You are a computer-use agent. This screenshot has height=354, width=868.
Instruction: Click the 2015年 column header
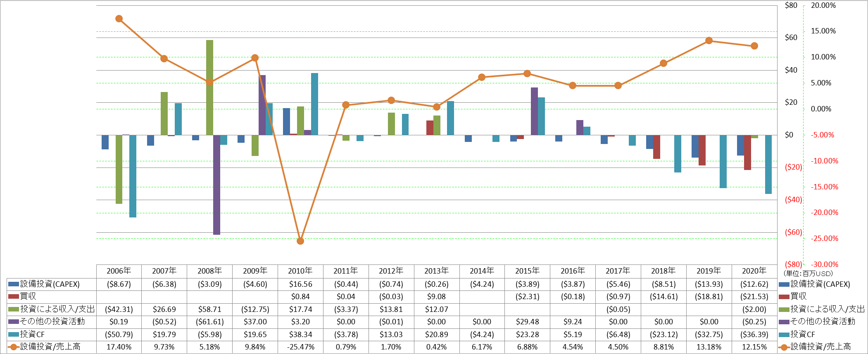pyautogui.click(x=527, y=271)
